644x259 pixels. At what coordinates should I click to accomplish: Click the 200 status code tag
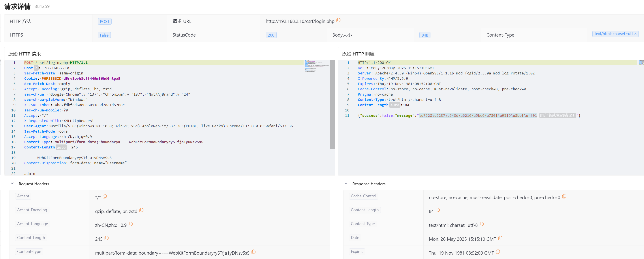point(271,35)
